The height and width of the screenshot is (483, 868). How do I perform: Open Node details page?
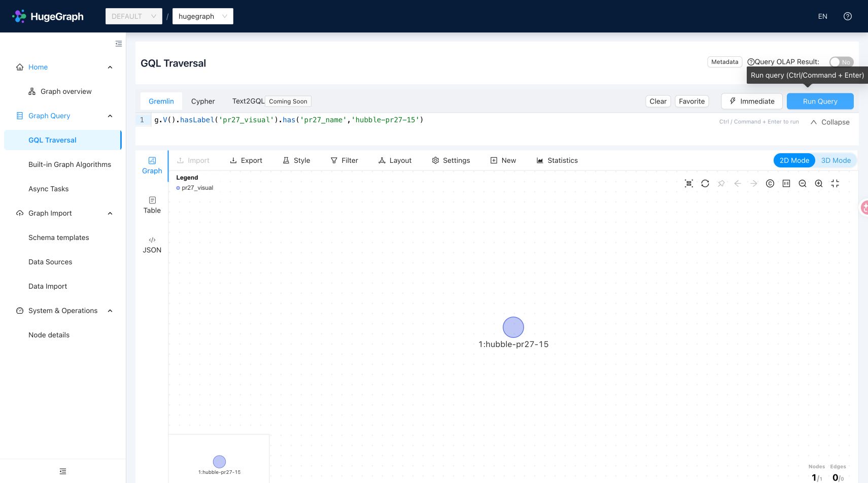[x=49, y=335]
